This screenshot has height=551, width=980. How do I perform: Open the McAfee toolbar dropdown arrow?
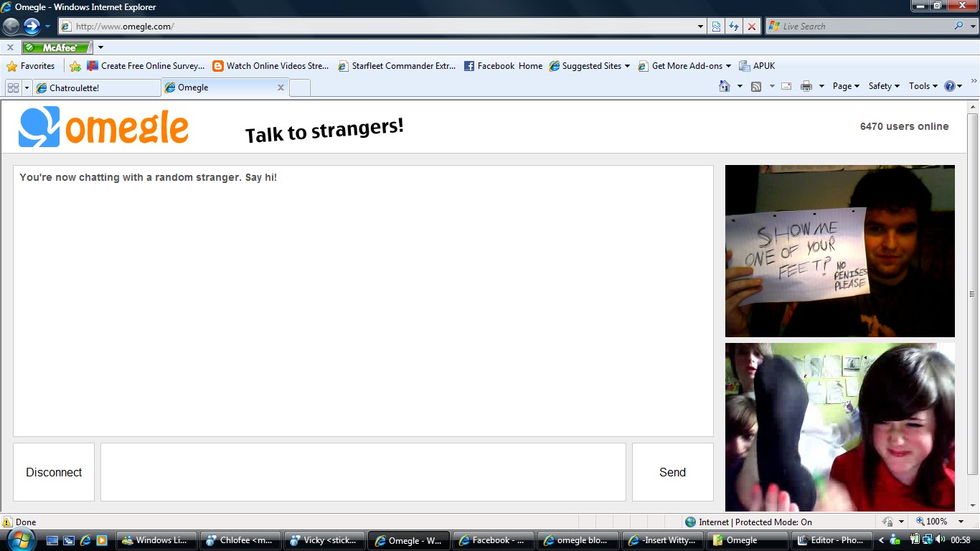101,47
